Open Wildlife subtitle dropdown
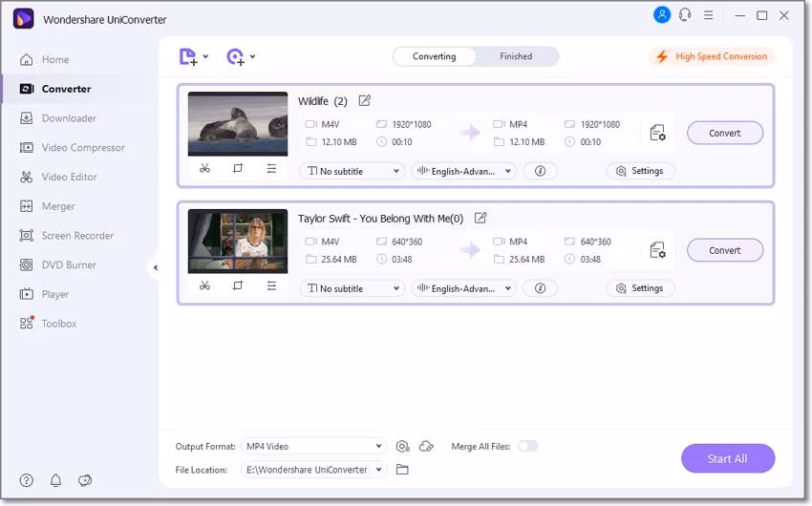This screenshot has height=506, width=812. pos(353,171)
